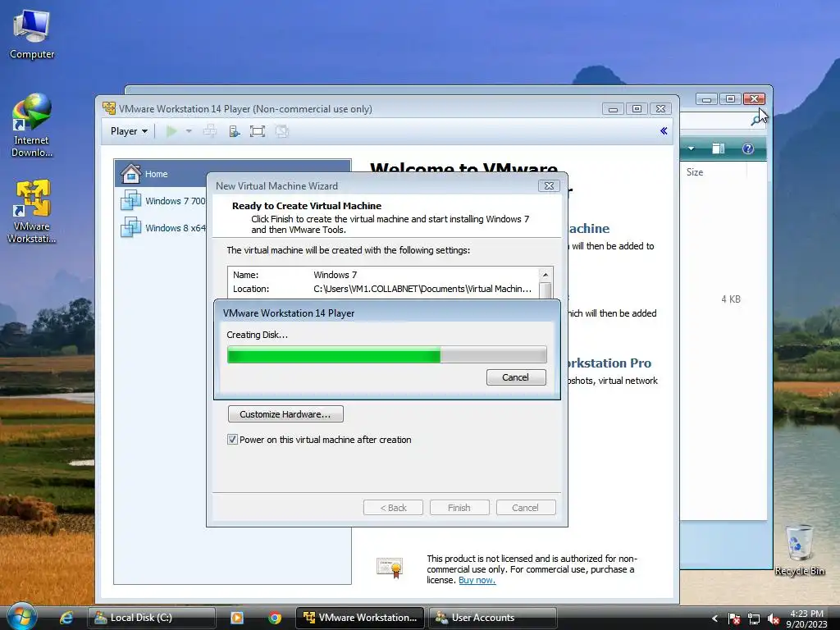The image size is (840, 630).
Task: Close the New Virtual Machine Wizard
Action: click(x=549, y=186)
